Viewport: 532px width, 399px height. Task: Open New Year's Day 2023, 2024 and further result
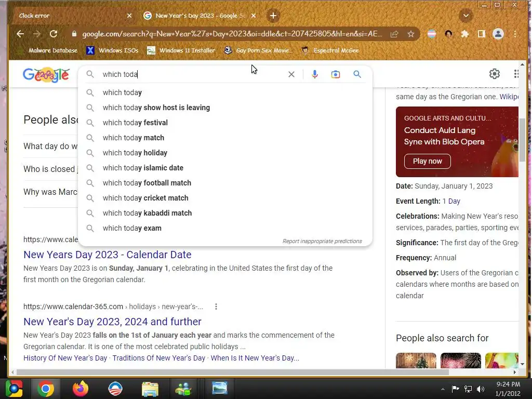coord(112,322)
